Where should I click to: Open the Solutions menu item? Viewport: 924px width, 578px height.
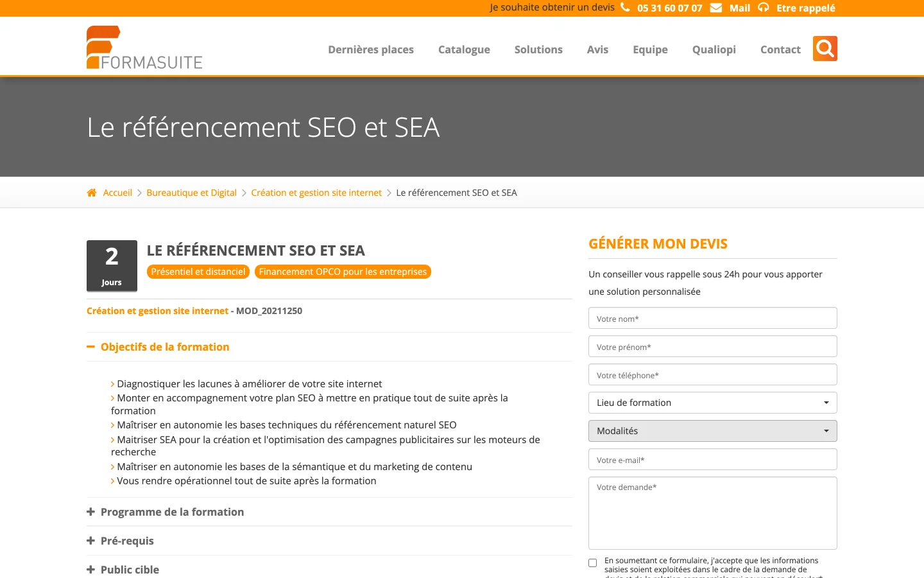pos(538,49)
